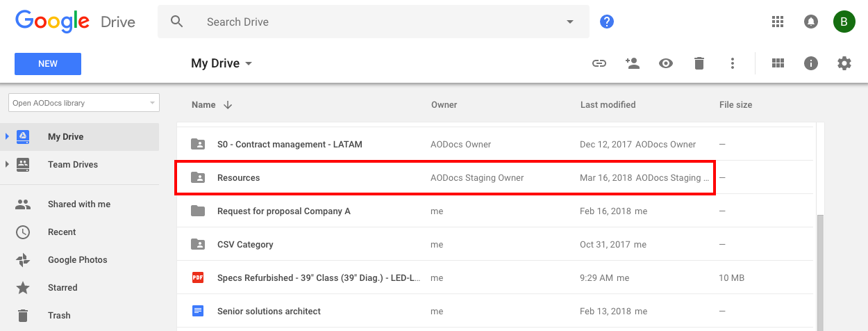
Task: Click the share add-person icon
Action: click(x=632, y=63)
